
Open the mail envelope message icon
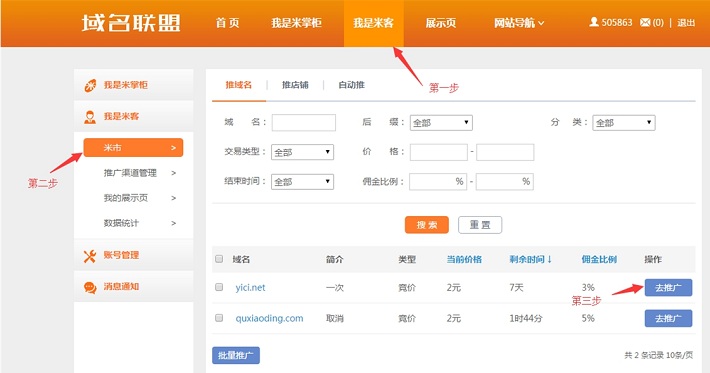click(645, 22)
